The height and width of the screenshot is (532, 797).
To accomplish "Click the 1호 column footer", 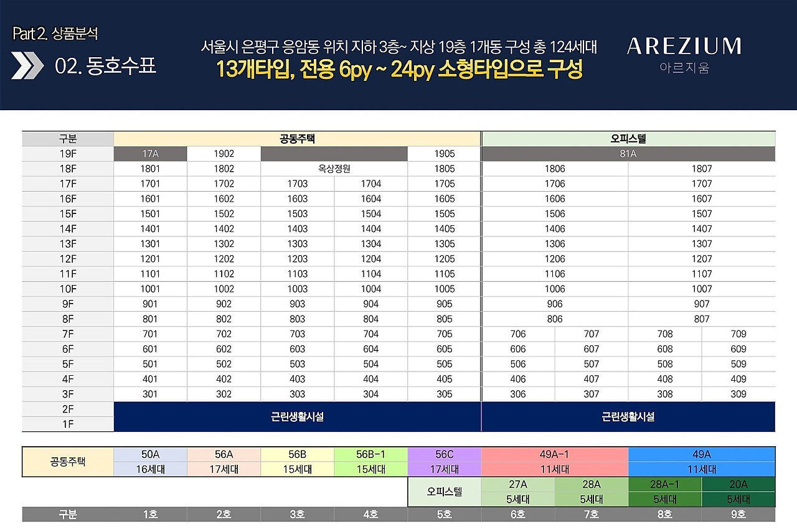I will 150,515.
